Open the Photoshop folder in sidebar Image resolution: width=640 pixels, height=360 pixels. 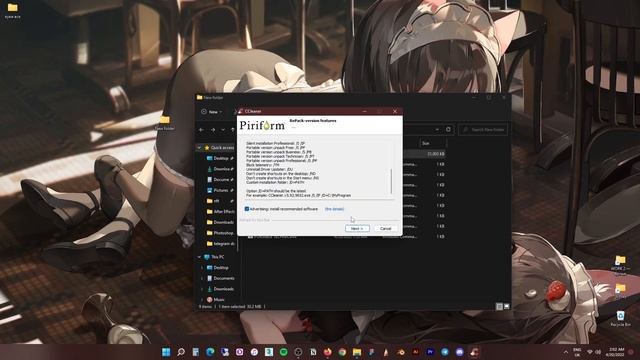point(221,233)
